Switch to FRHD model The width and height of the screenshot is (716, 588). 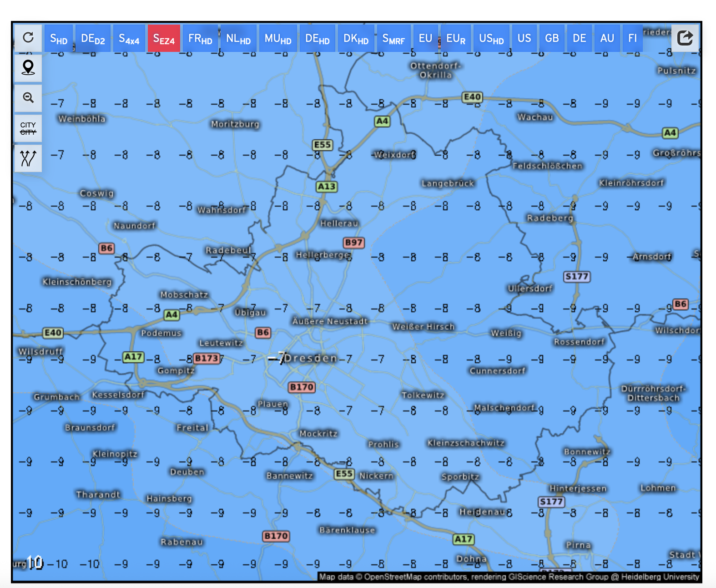pyautogui.click(x=200, y=39)
